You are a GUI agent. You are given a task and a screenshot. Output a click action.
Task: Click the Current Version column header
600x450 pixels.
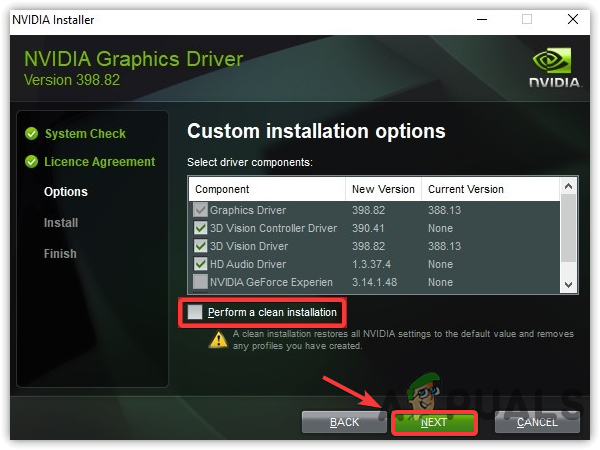click(x=491, y=189)
